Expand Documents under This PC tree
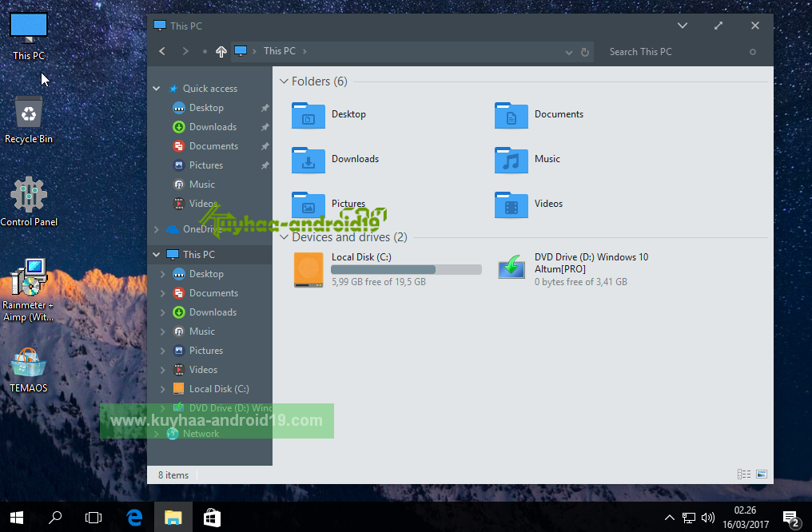Viewport: 812px width, 532px height. click(x=162, y=293)
